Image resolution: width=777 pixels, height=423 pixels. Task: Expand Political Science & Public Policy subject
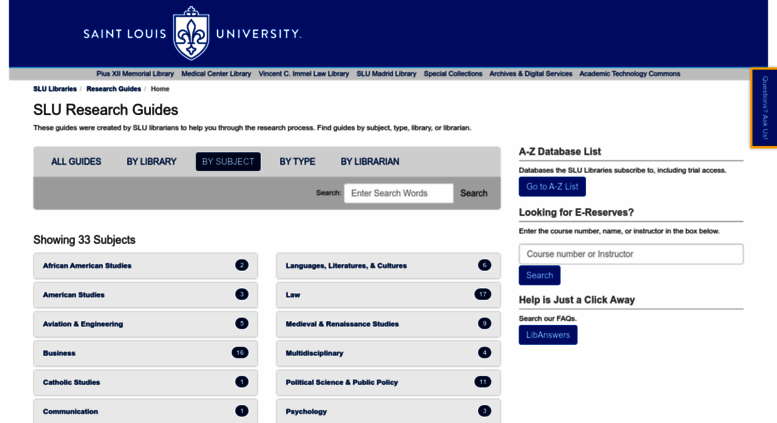pyautogui.click(x=388, y=382)
